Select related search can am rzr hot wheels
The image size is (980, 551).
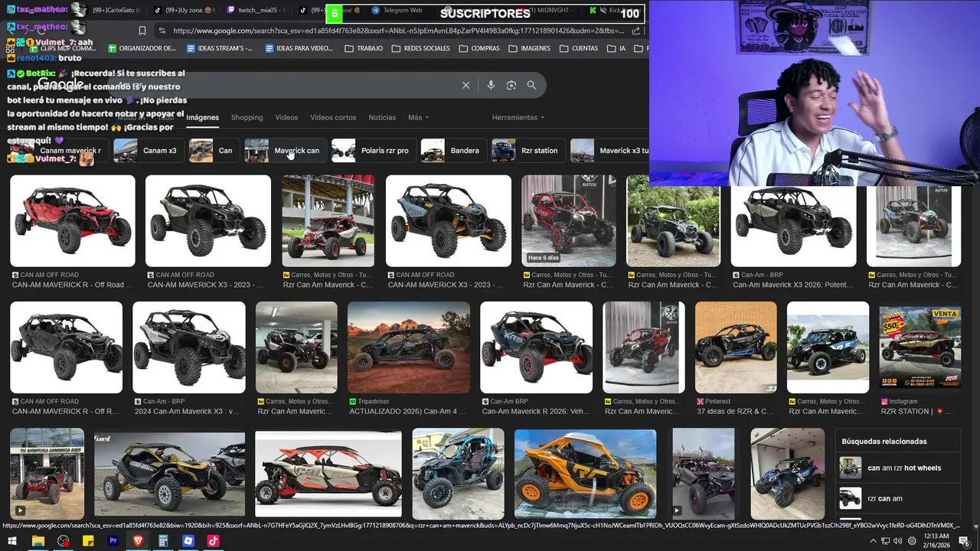click(x=899, y=468)
